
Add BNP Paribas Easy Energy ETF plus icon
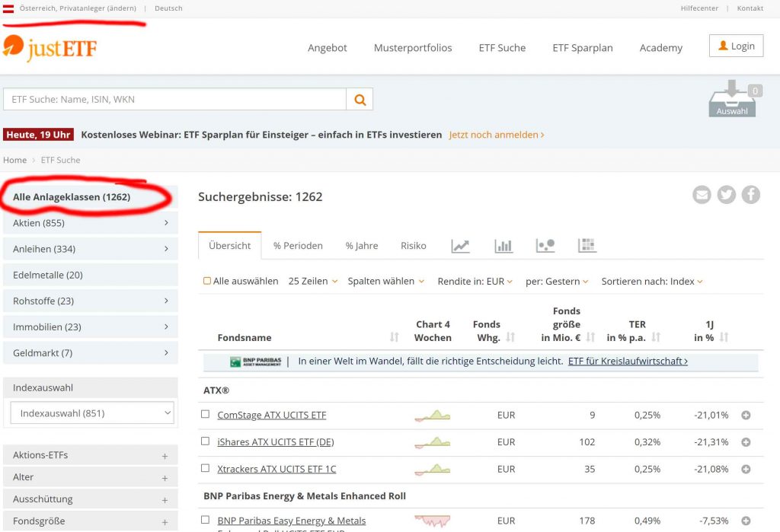tap(746, 521)
